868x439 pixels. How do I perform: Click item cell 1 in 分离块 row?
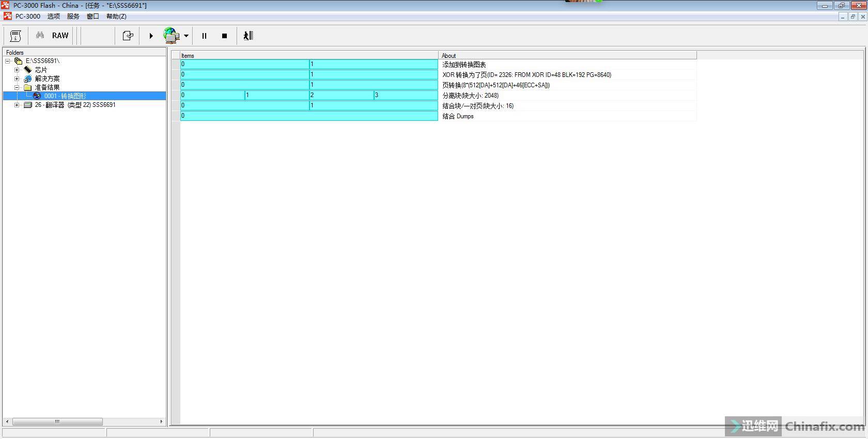click(x=277, y=95)
